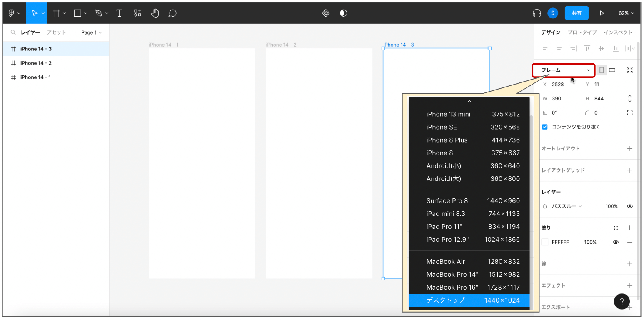Viewport: 644px width, 320px height.
Task: Hide the FFFFFF fill
Action: 616,242
